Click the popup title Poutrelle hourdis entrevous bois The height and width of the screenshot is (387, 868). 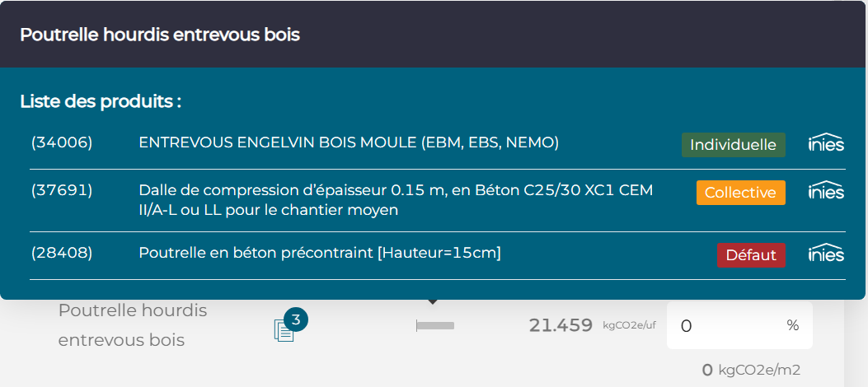(x=160, y=35)
